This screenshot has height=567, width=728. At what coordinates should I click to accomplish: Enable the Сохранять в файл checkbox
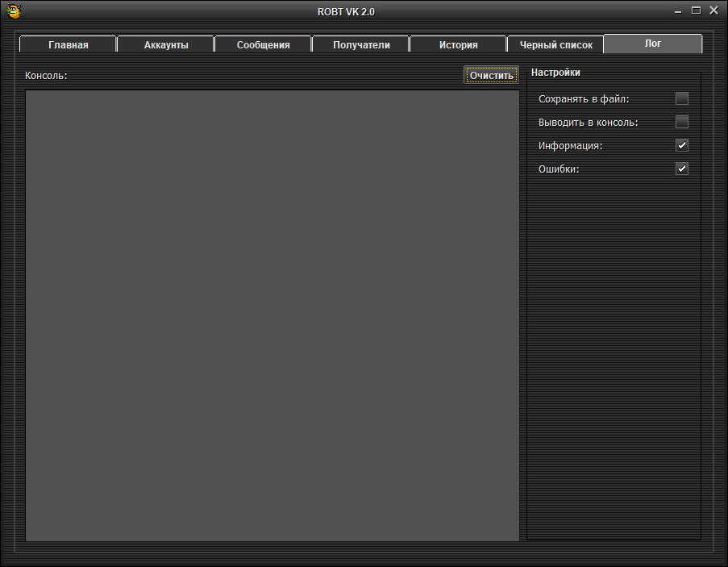click(682, 99)
